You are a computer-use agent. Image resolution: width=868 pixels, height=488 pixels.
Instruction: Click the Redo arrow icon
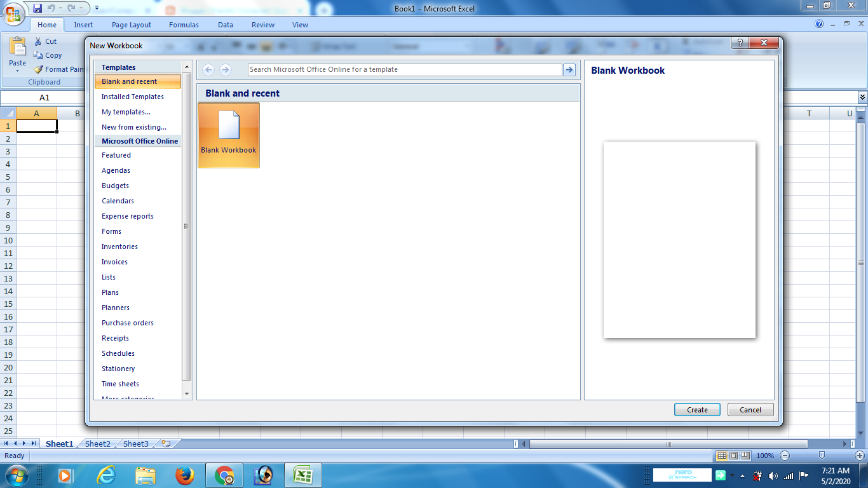(x=72, y=8)
